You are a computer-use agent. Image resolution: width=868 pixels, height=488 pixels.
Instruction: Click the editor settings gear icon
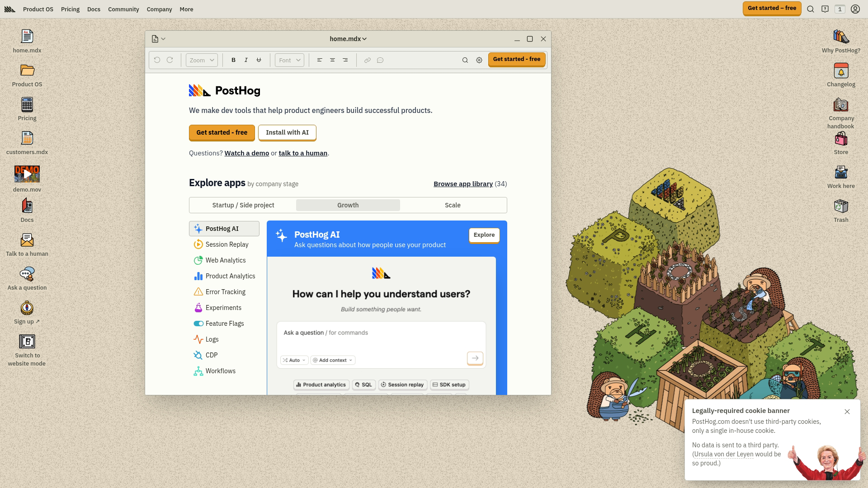click(479, 60)
